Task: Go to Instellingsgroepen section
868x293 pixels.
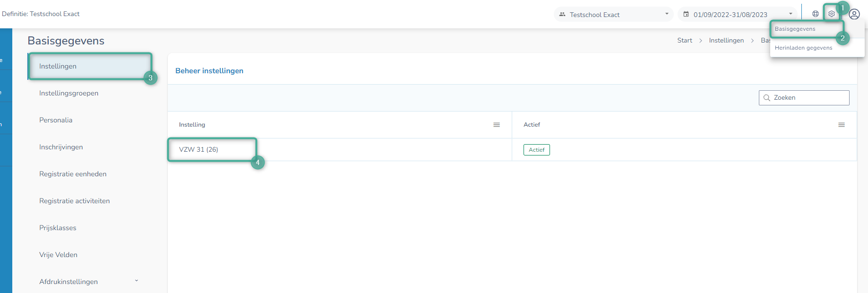Action: coord(69,93)
